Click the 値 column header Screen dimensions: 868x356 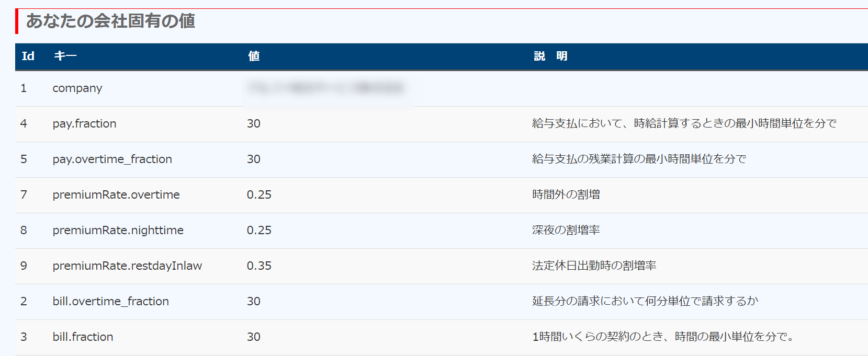tap(254, 56)
